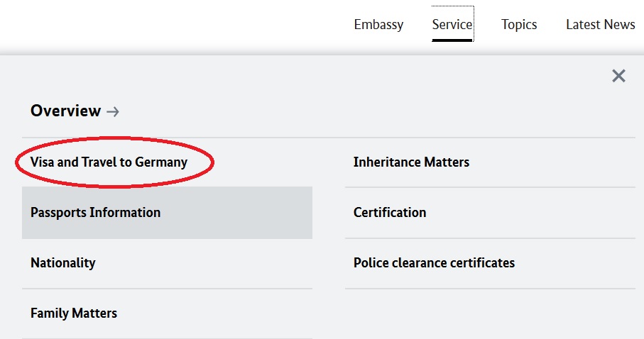Open Police clearance certificates
This screenshot has height=339, width=644.
click(x=434, y=263)
